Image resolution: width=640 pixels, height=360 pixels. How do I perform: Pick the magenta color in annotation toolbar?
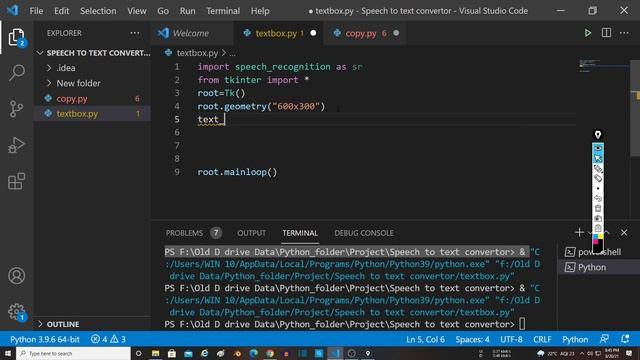coord(596,241)
